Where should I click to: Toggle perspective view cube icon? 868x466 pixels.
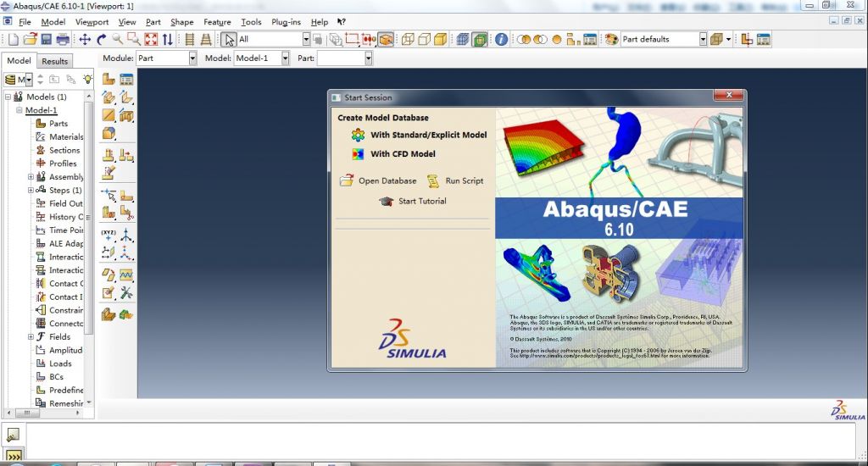click(x=386, y=39)
